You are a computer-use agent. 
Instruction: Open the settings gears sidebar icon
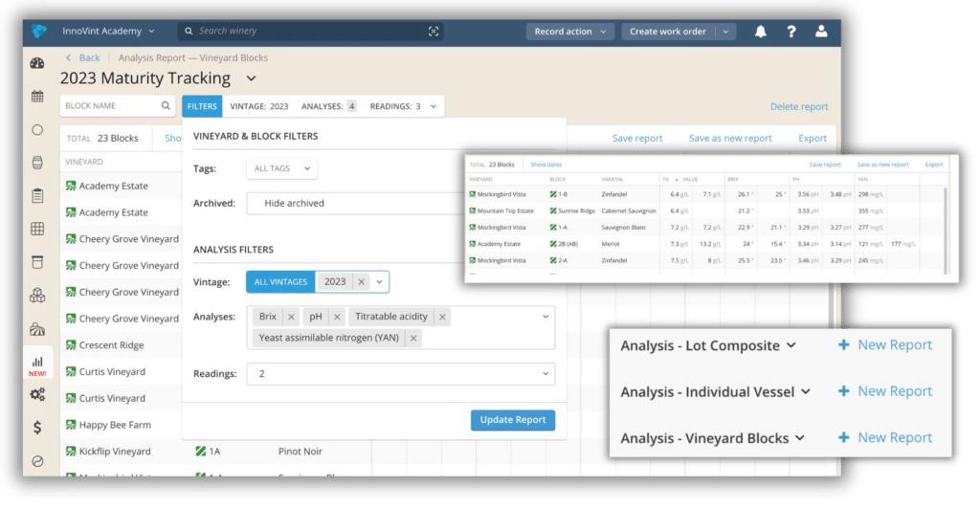coord(37,394)
